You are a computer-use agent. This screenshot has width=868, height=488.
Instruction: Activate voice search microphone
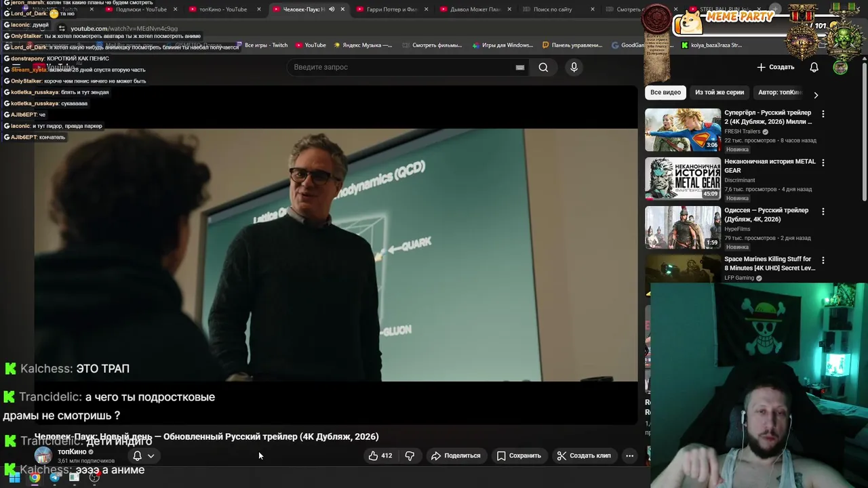(574, 67)
